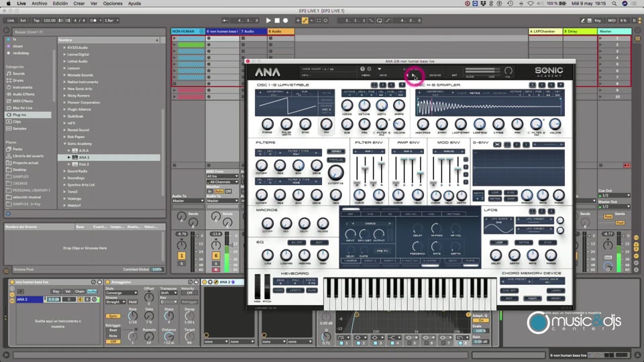644x362 pixels.
Task: Open the Archivo menu
Action: [x=40, y=3]
